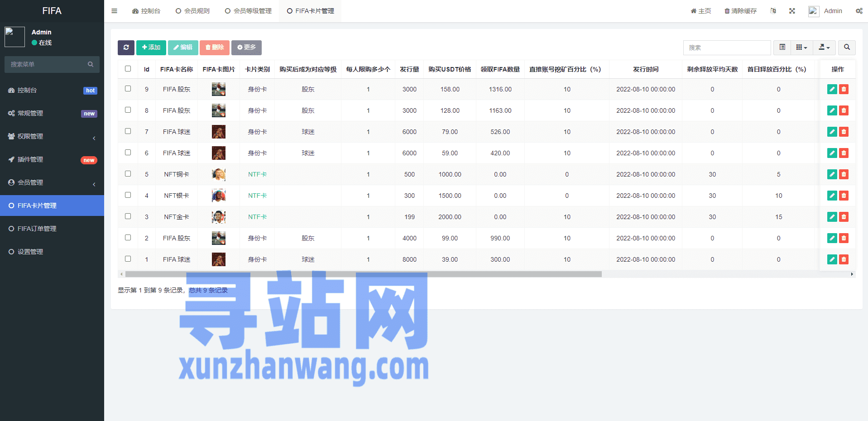Open FIFA订单管理 in the sidebar
Image resolution: width=868 pixels, height=421 pixels.
coord(52,229)
